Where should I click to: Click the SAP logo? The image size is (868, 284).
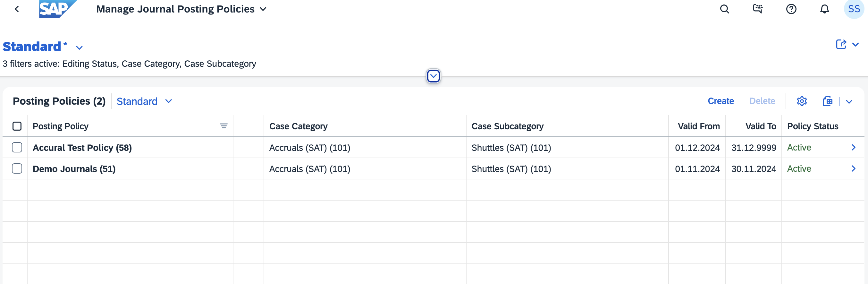coord(57,9)
